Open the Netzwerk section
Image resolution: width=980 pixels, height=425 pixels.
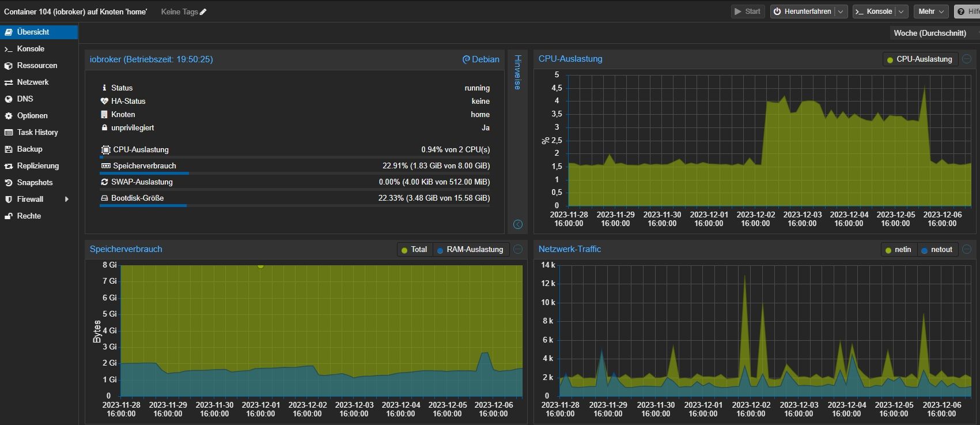[39, 82]
